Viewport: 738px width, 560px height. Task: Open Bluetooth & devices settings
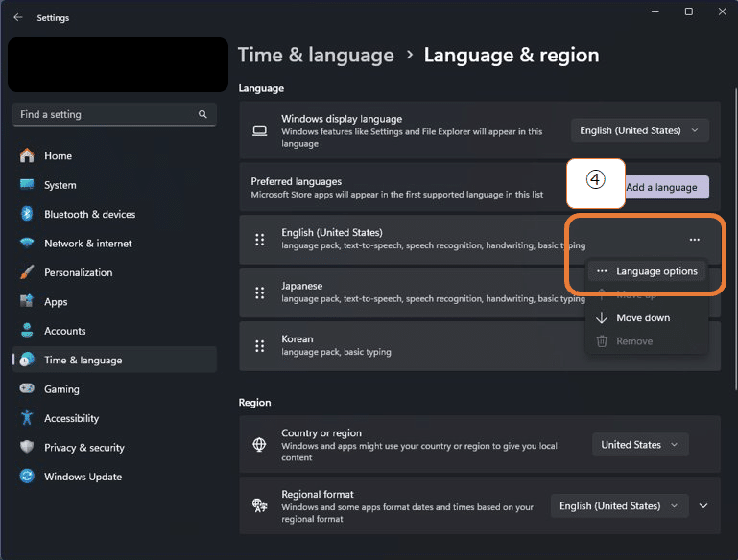point(114,214)
